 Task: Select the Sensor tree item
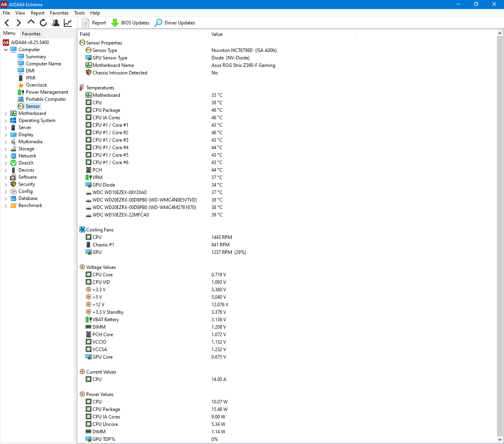pyautogui.click(x=33, y=106)
